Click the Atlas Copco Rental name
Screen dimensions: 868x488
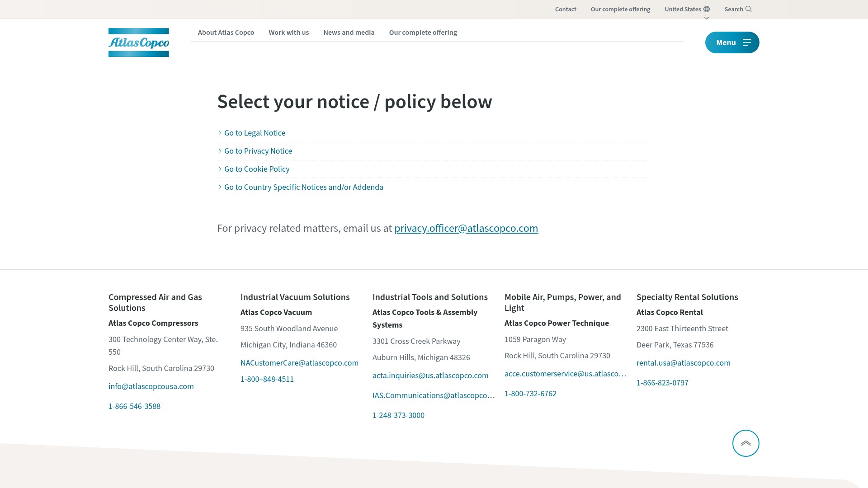pos(670,312)
